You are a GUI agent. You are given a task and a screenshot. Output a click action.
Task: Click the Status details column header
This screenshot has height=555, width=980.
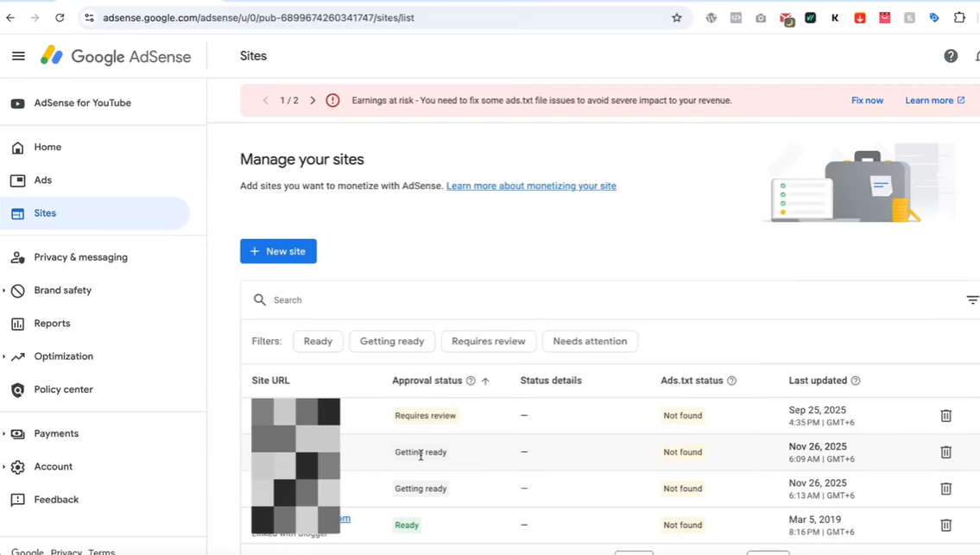551,381
